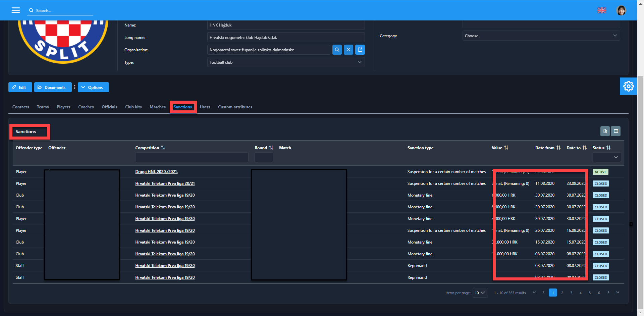Open the Druga HNL 2020./2021. link
Image resolution: width=644 pixels, height=316 pixels.
pos(156,172)
